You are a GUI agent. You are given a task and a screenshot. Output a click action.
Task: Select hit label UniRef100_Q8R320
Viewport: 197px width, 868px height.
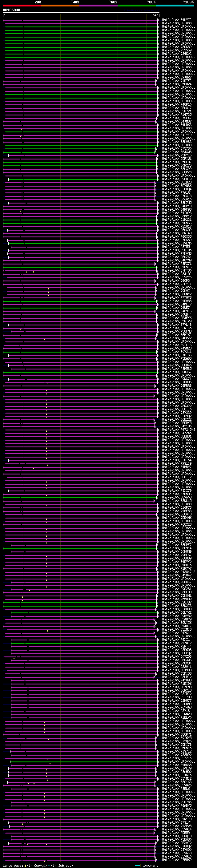[x=177, y=406]
